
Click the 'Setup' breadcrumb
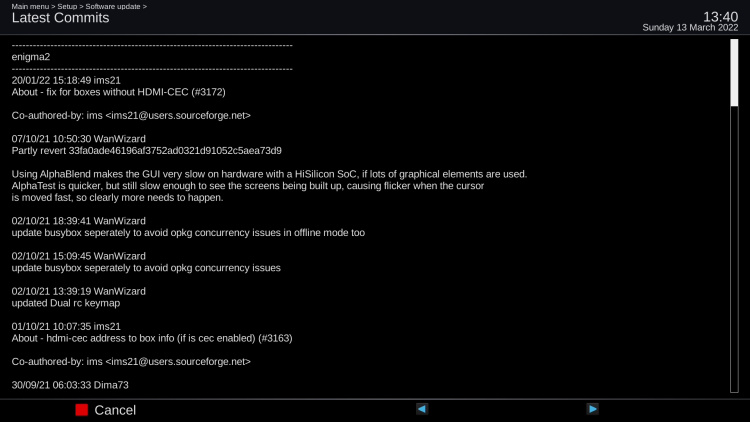67,6
